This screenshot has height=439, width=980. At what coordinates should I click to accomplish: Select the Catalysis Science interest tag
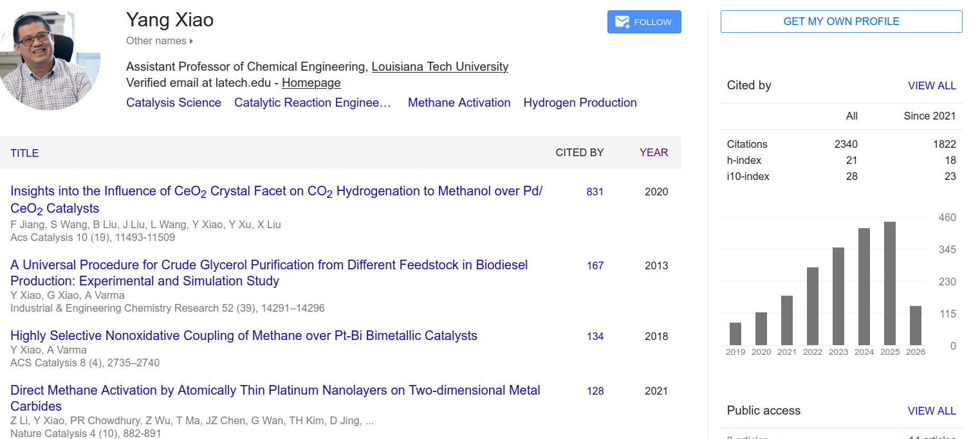coord(173,103)
